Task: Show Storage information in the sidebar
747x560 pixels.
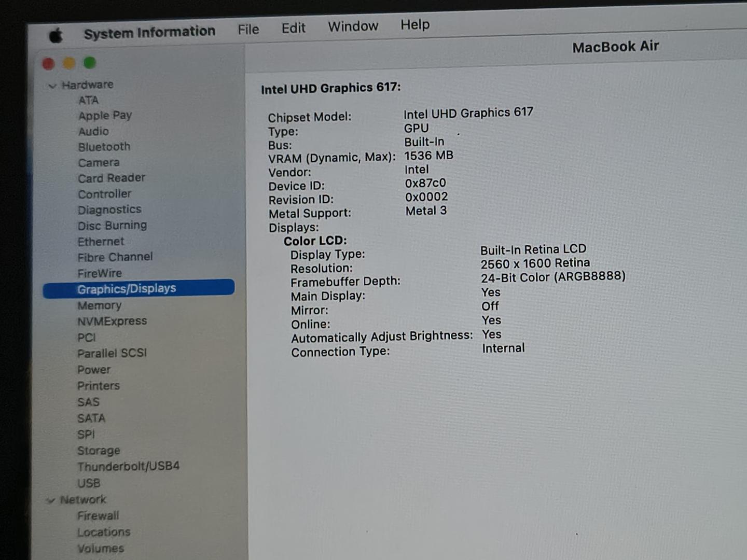Action: coord(99,451)
